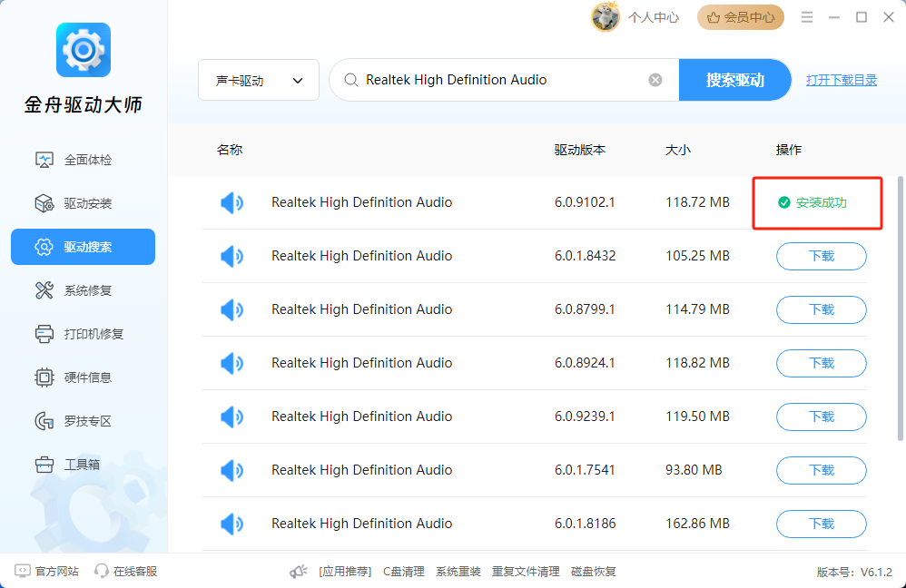Click speaker icon of 6.0.8799.1 row
Screen dimensions: 906x588
point(231,309)
